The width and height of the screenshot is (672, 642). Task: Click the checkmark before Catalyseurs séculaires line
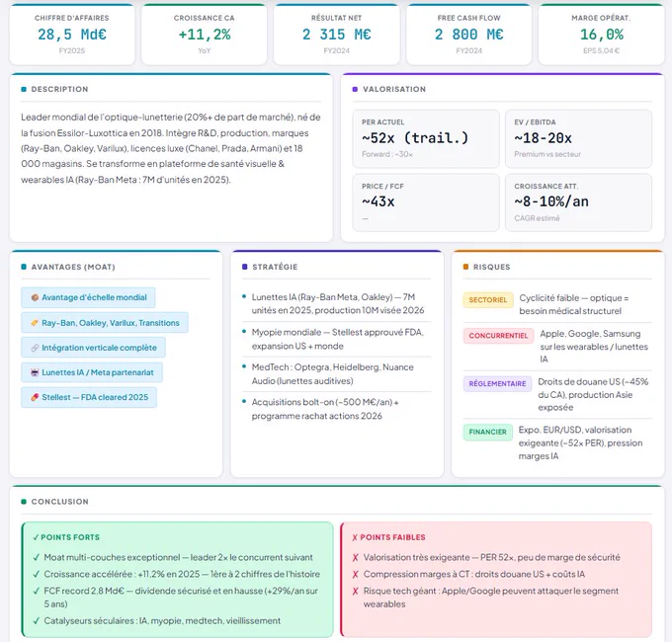[x=37, y=621]
